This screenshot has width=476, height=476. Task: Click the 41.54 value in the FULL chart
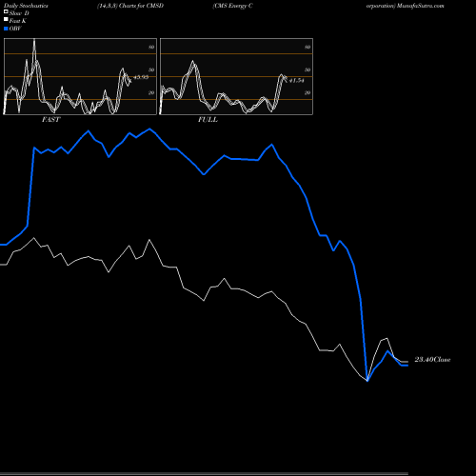coord(296,81)
